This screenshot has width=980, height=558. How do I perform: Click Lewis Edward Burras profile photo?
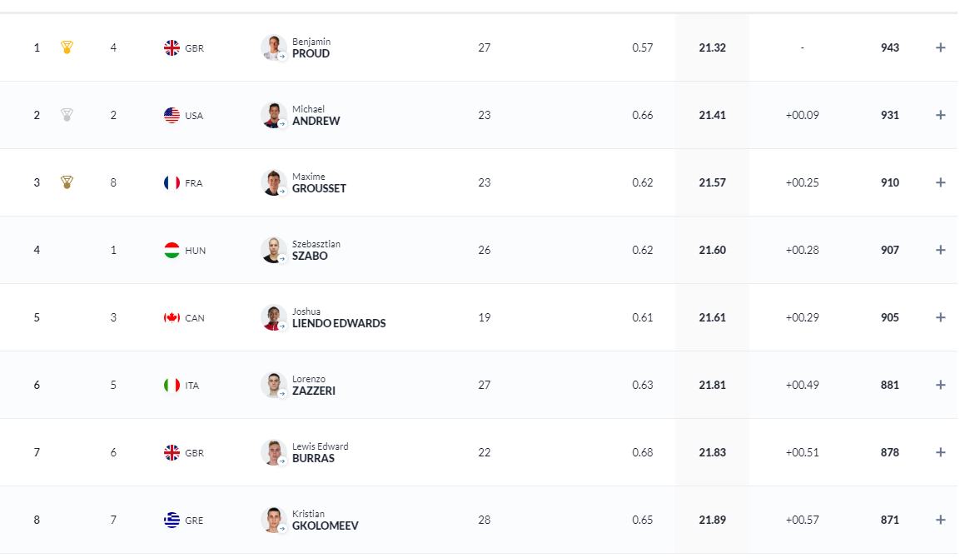click(273, 452)
